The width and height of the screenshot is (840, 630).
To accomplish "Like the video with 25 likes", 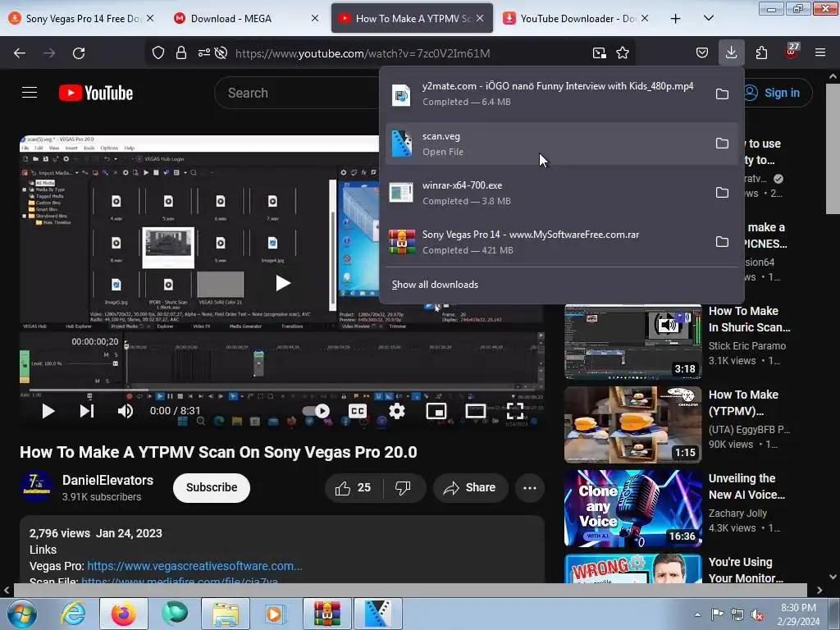I will (x=353, y=487).
